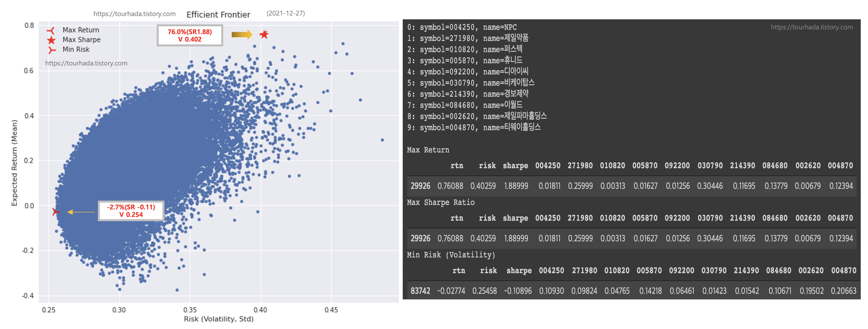The height and width of the screenshot is (329, 868).
Task: Click the Max Sharpe legend star icon
Action: pyautogui.click(x=51, y=40)
